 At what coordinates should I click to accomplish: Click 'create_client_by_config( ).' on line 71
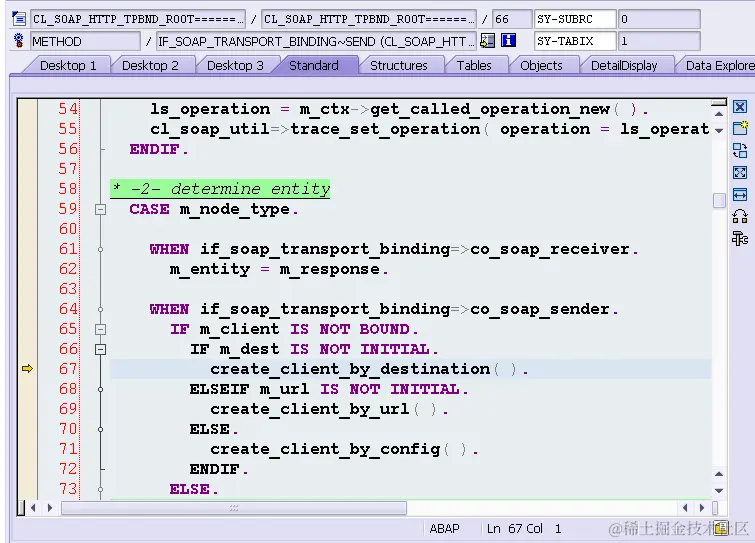tap(344, 449)
